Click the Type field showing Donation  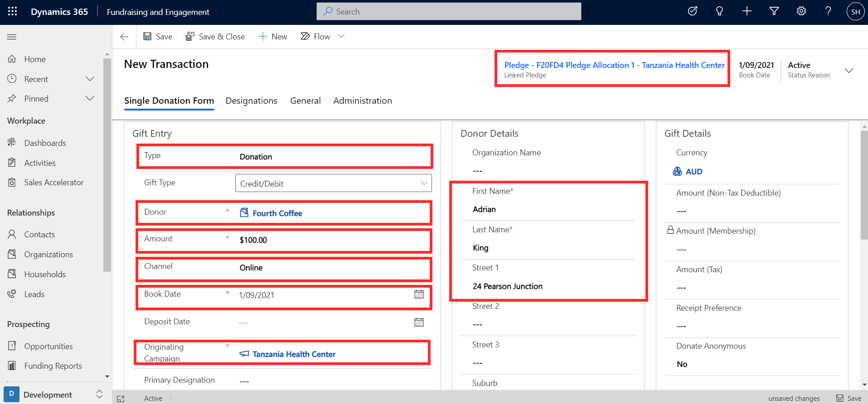[334, 157]
